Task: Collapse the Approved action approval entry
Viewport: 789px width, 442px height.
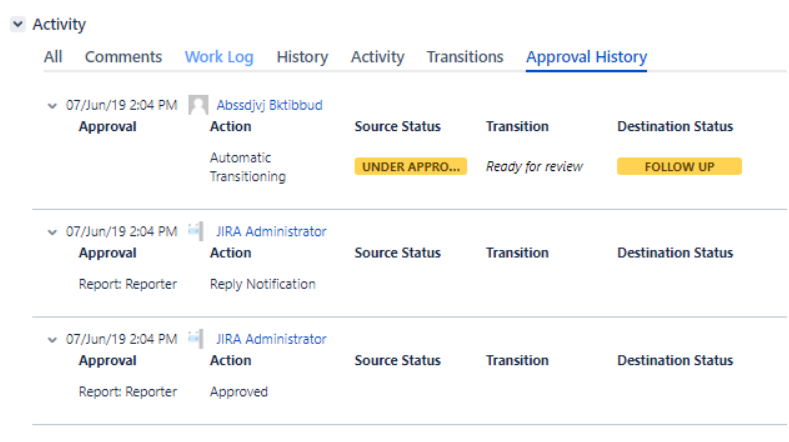Action: [x=52, y=340]
